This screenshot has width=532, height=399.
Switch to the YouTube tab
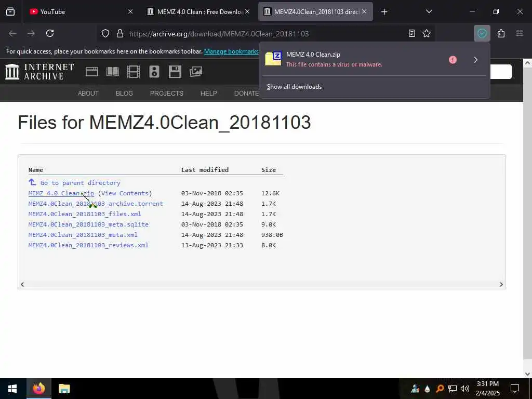(x=81, y=11)
